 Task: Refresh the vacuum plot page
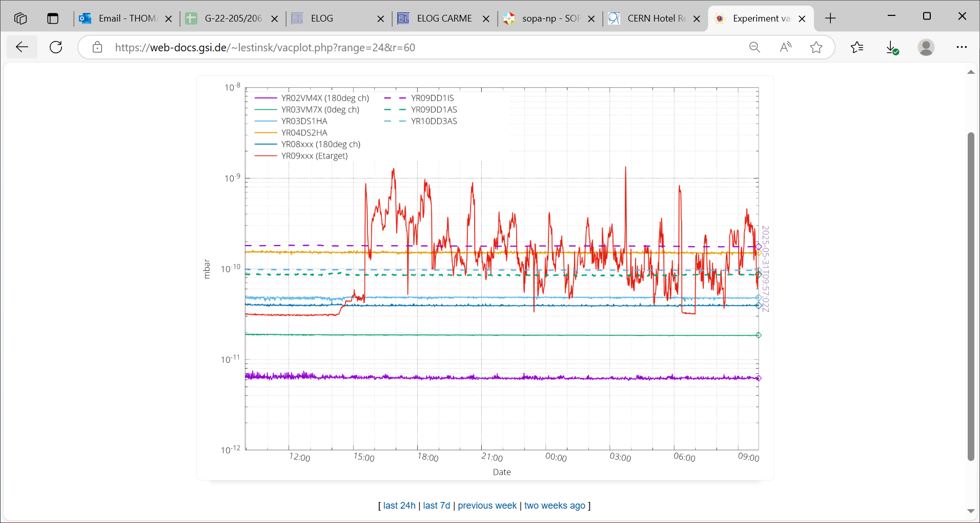click(56, 48)
